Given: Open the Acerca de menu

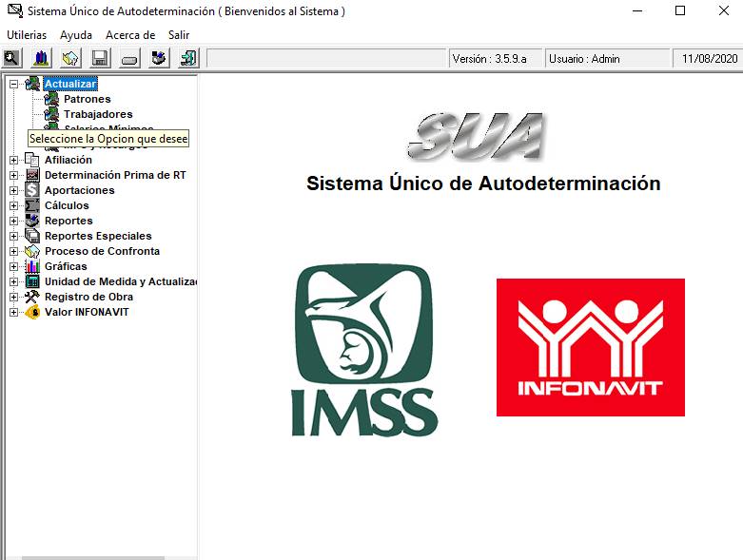Looking at the screenshot, I should point(130,35).
